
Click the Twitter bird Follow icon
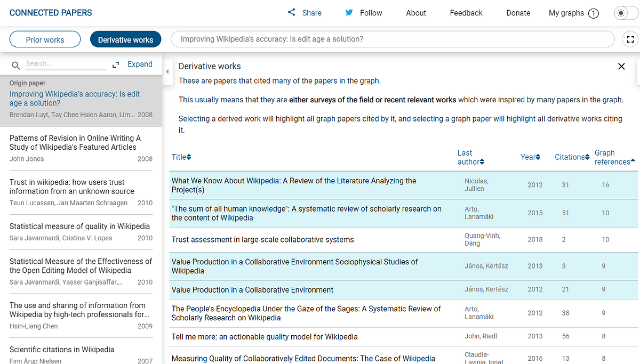pyautogui.click(x=349, y=12)
